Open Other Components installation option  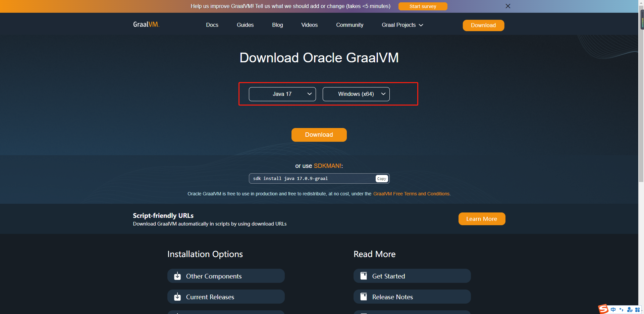[x=226, y=276]
